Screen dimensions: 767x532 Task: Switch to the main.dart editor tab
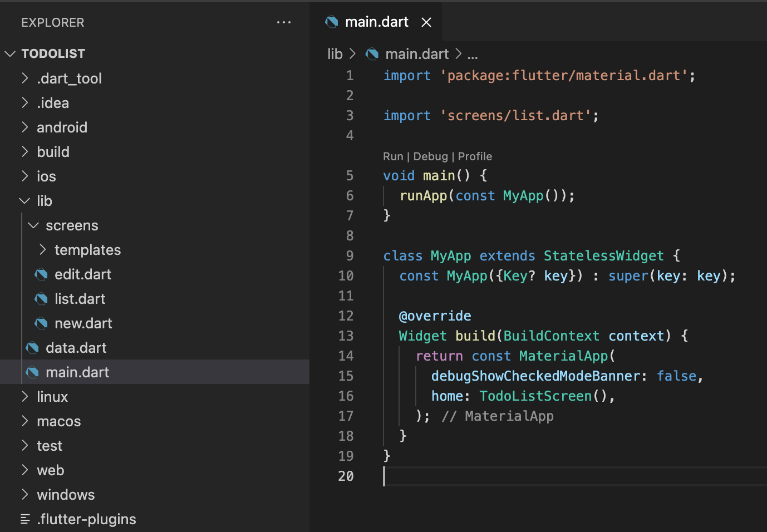tap(376, 22)
